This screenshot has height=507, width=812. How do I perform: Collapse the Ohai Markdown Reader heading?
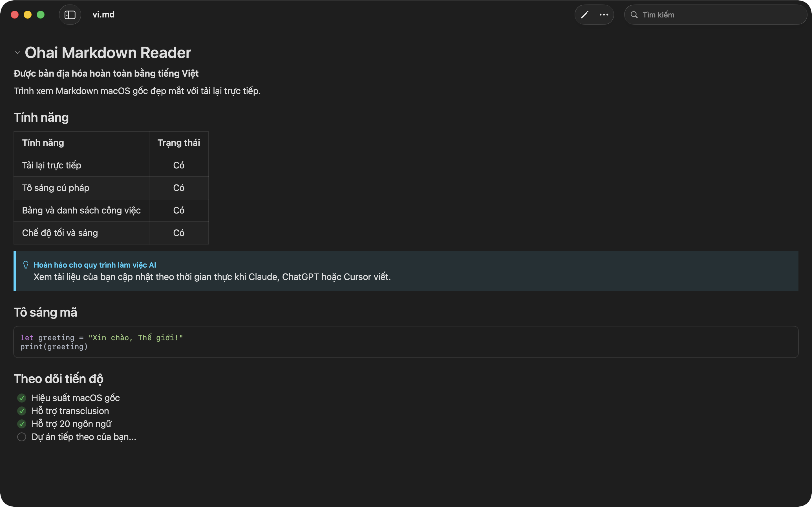coord(17,53)
